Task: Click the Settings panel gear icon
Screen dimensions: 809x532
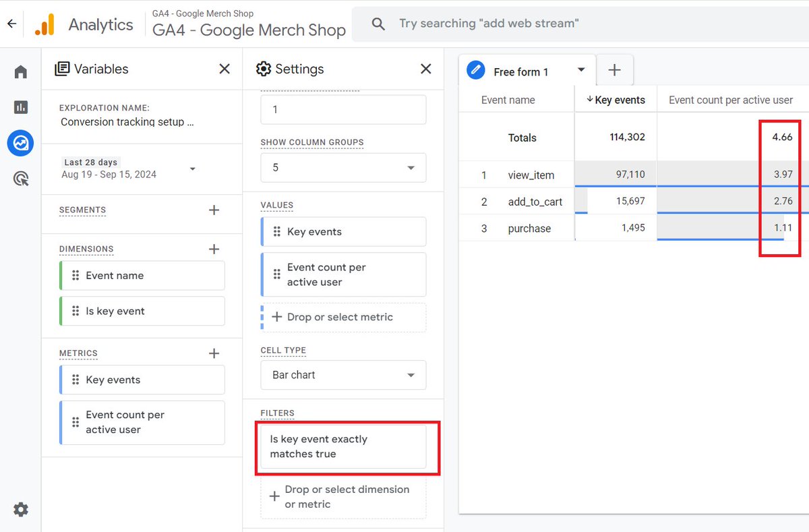Action: coord(264,69)
